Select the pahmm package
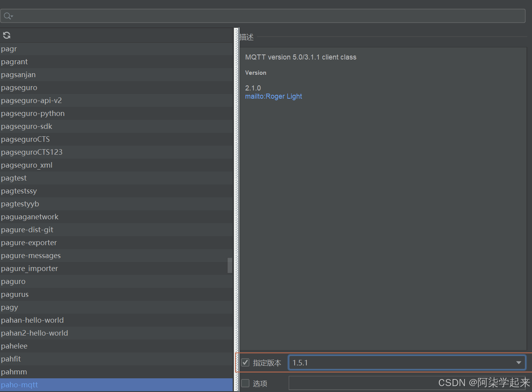532x392 pixels. point(116,372)
